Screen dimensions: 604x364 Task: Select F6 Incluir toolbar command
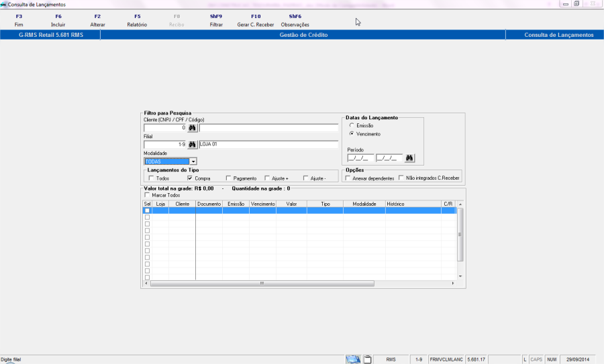58,20
